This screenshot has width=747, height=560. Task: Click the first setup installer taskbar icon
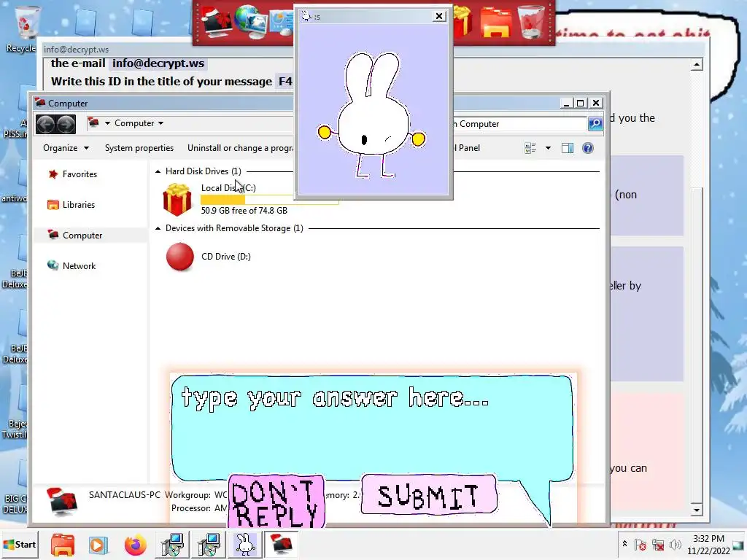coord(172,545)
